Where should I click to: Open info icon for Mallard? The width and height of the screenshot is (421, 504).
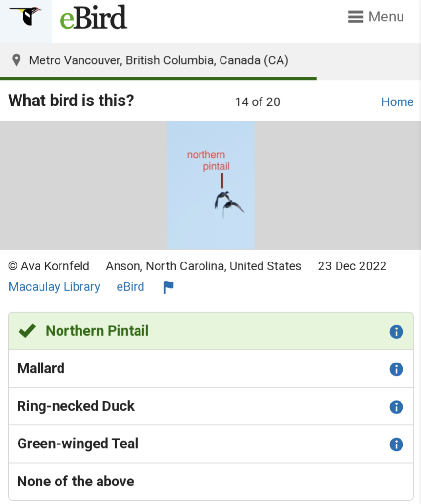click(396, 369)
